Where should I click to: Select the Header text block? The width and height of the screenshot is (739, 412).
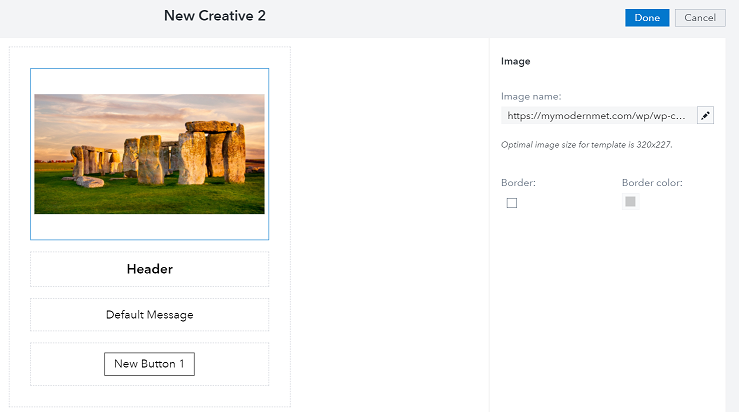(x=149, y=269)
